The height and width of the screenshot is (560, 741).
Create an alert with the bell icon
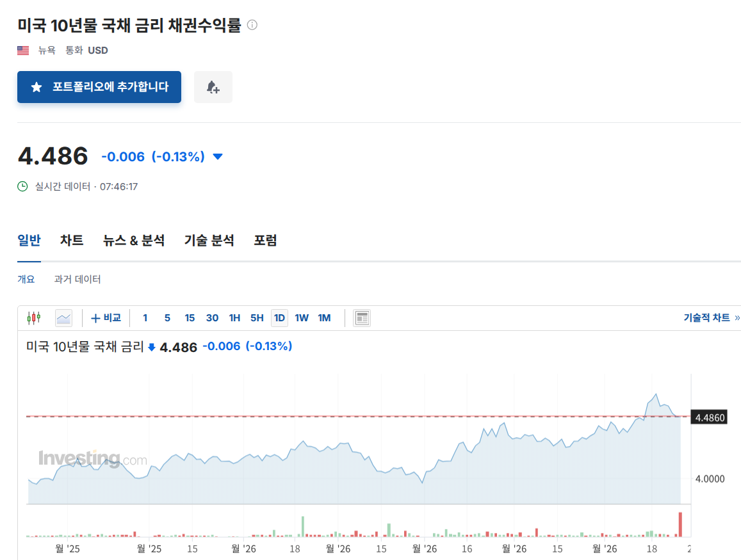[213, 87]
